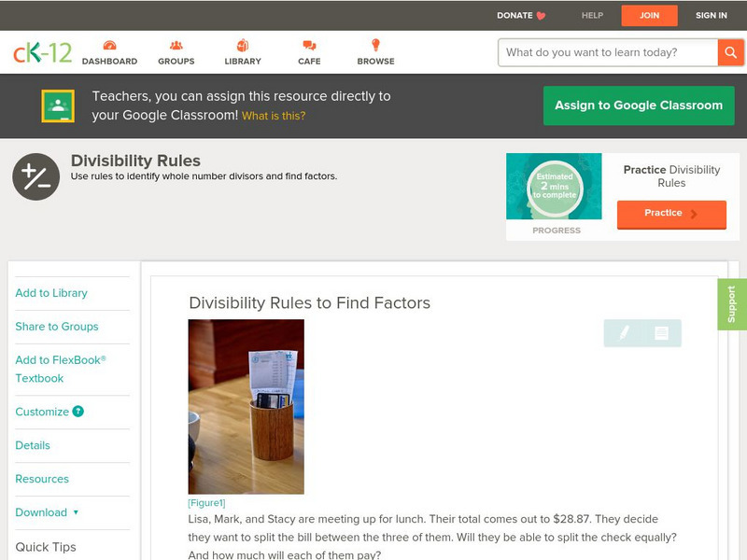Open the Dashboard gauge icon
Screen dimensions: 747x560
tap(109, 45)
